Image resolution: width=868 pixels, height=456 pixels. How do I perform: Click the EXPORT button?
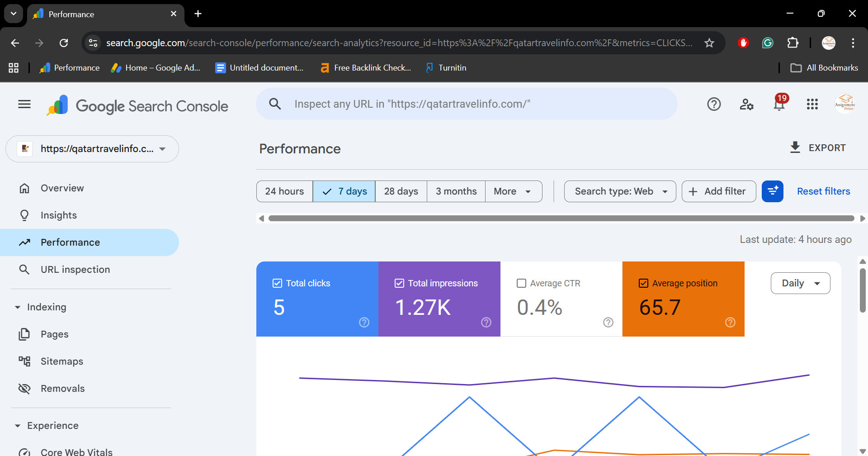(817, 148)
